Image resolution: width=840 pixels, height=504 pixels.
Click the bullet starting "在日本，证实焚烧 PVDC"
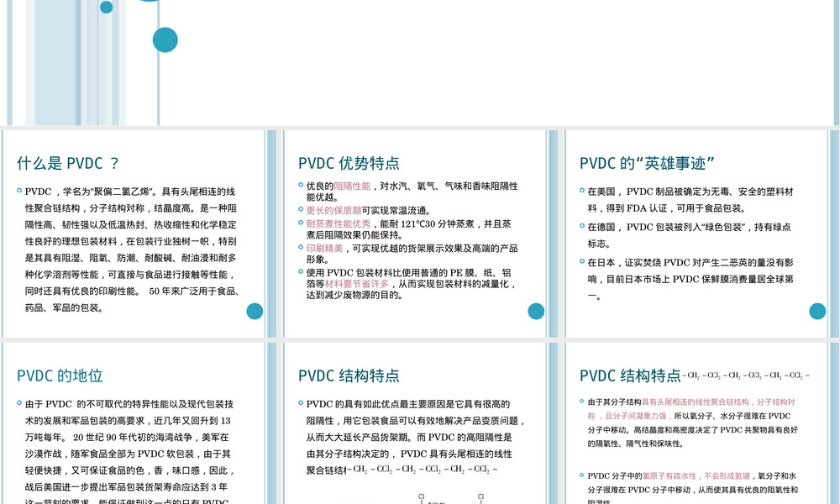click(x=690, y=279)
